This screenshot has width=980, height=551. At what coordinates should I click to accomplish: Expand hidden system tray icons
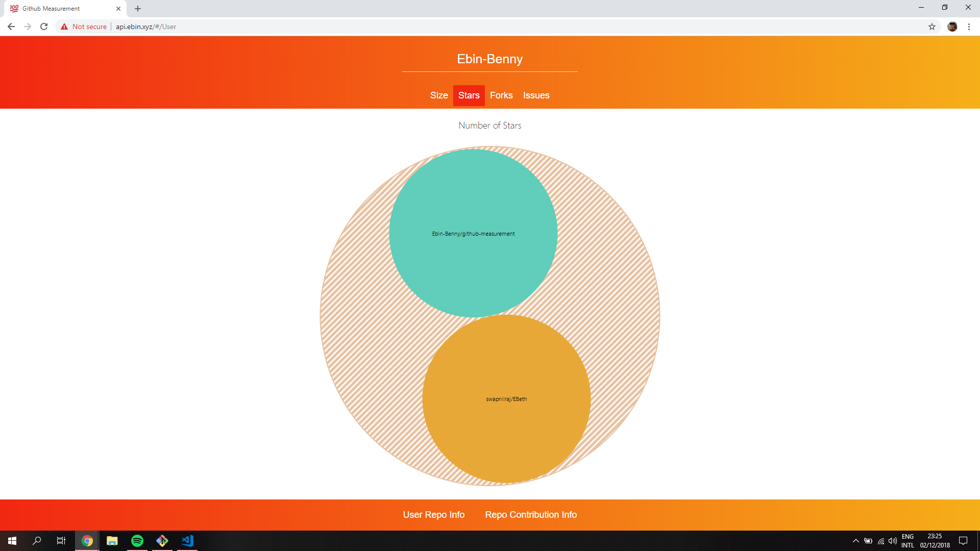click(856, 541)
